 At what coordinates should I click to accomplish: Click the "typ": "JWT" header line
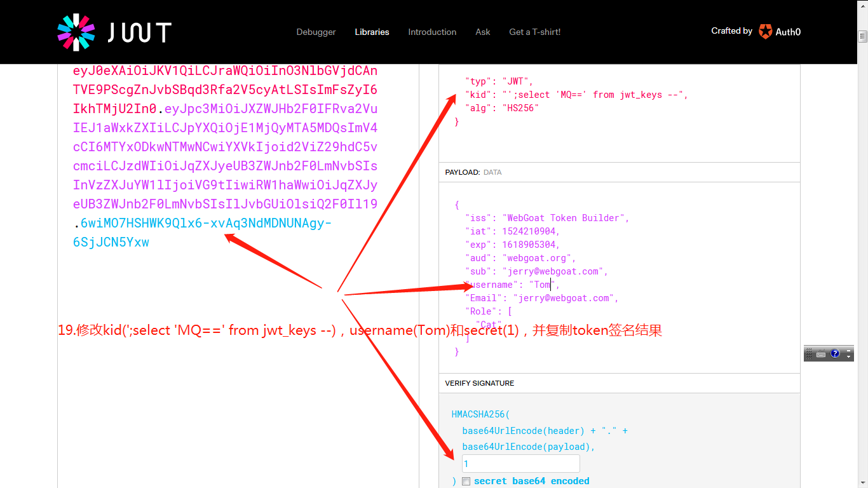(x=499, y=81)
